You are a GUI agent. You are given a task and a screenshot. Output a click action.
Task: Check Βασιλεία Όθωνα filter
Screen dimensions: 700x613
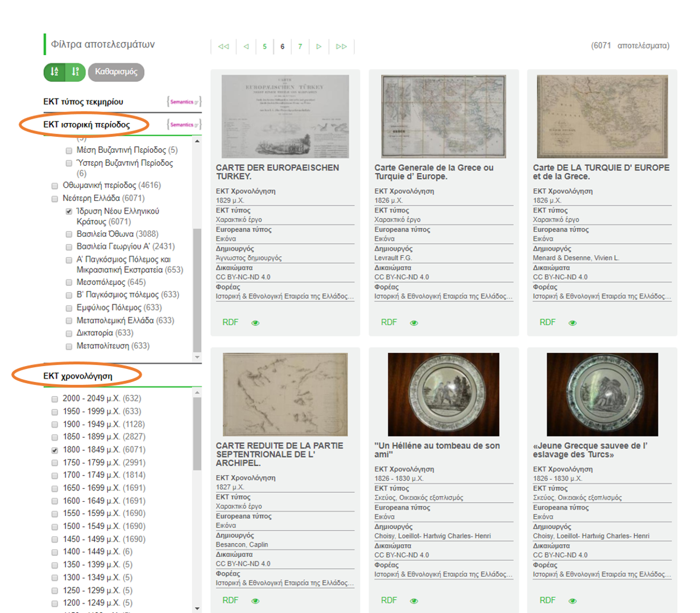69,234
